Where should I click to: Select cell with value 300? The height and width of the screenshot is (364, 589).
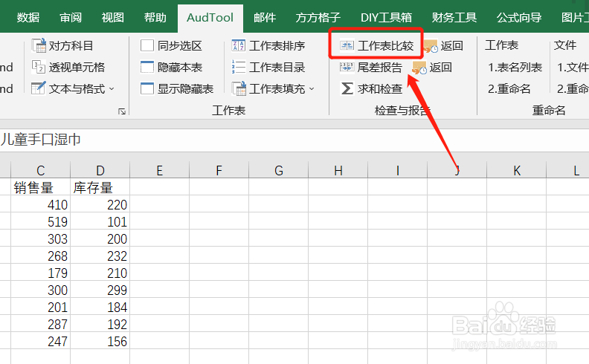(x=41, y=290)
